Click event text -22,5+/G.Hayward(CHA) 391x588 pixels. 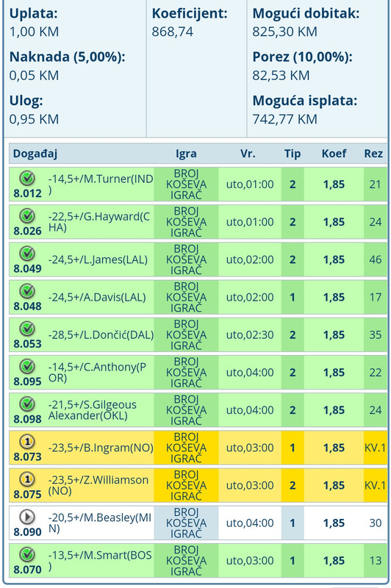click(99, 222)
